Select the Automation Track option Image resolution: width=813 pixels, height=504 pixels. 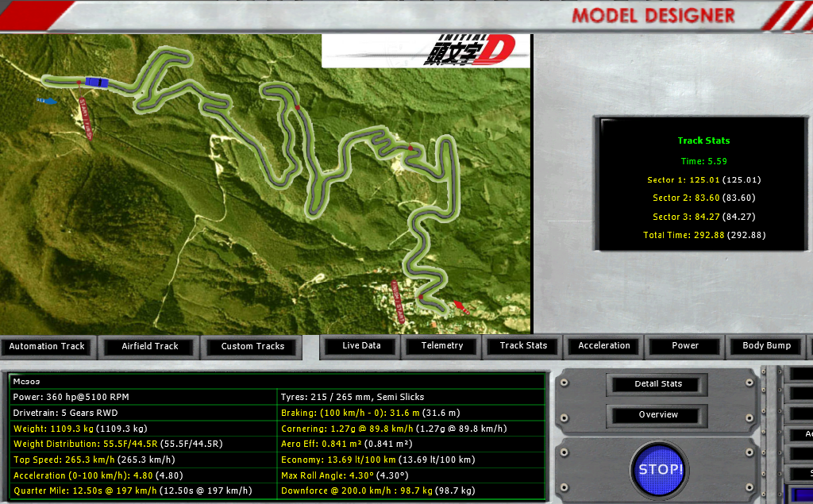click(47, 346)
